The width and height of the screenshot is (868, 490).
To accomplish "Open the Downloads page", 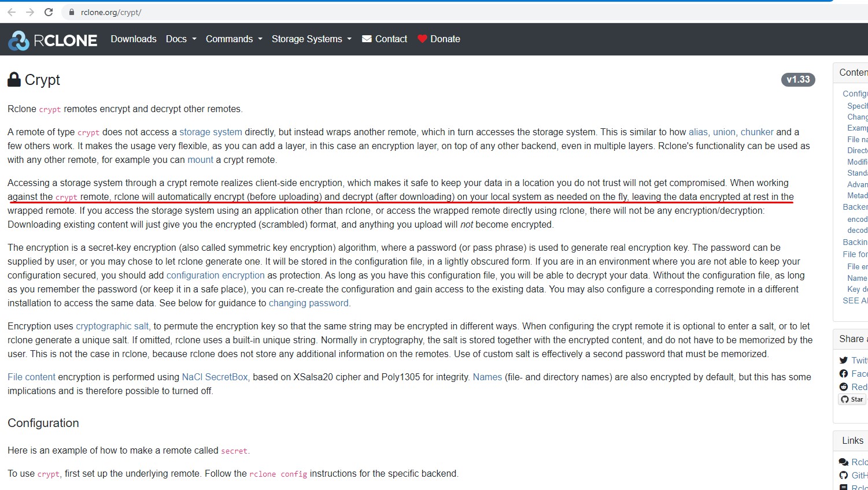I will [134, 39].
